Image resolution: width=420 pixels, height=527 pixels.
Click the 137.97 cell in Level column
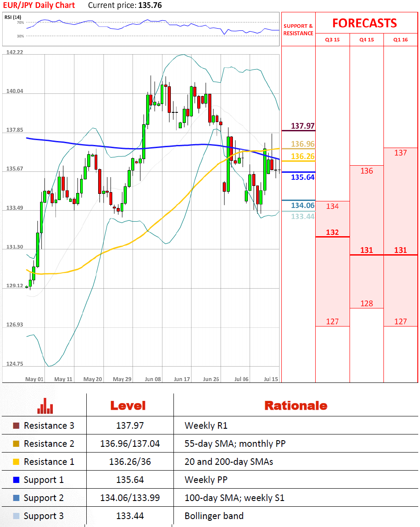pos(130,426)
